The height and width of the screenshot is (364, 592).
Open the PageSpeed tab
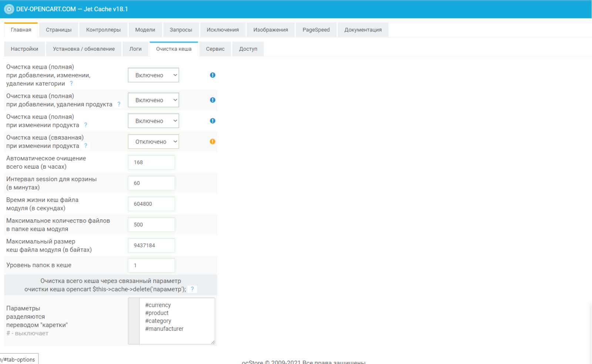[x=316, y=30]
